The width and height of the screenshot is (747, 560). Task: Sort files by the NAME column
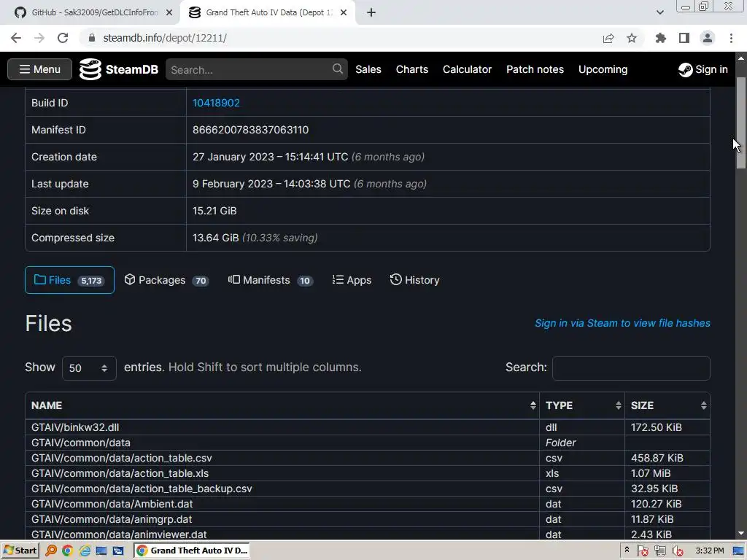pyautogui.click(x=282, y=405)
